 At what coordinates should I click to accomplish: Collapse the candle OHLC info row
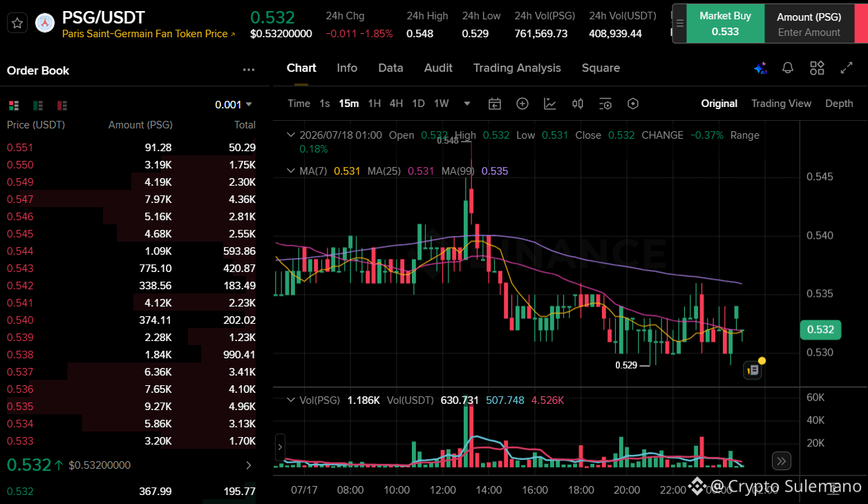pyautogui.click(x=292, y=135)
